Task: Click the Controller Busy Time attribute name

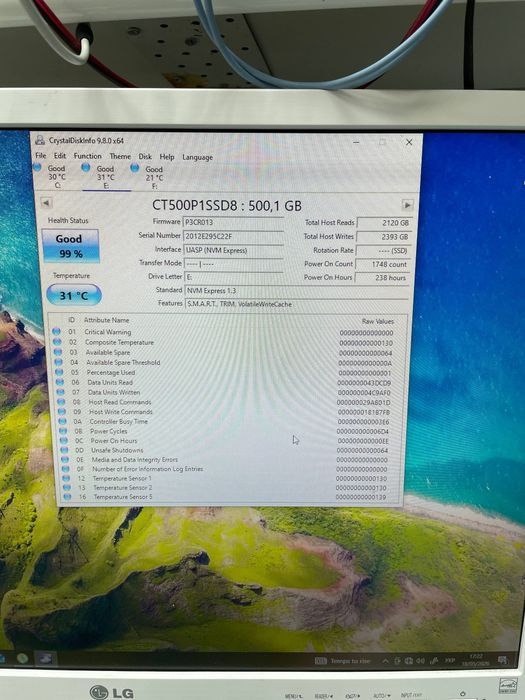Action: [x=118, y=421]
